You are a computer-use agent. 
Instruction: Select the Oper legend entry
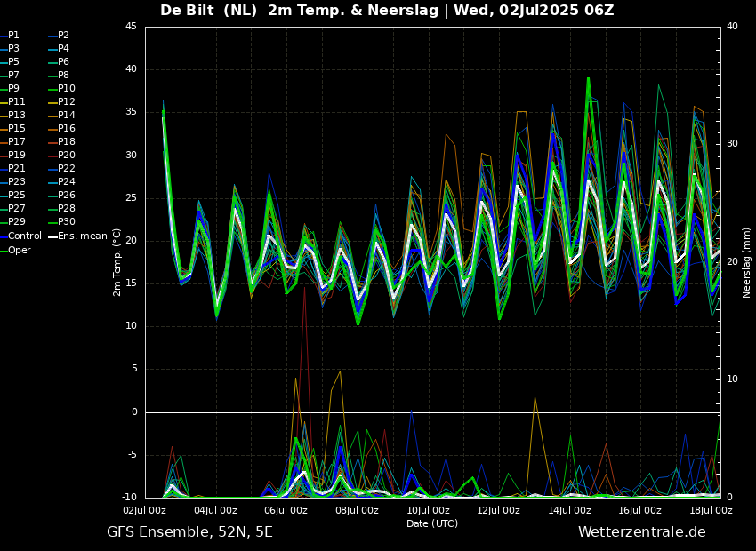15,250
